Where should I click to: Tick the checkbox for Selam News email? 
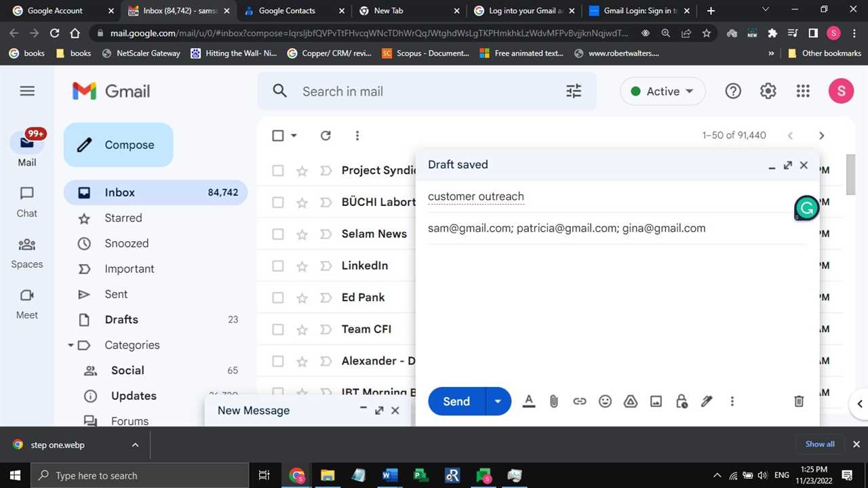tap(278, 234)
